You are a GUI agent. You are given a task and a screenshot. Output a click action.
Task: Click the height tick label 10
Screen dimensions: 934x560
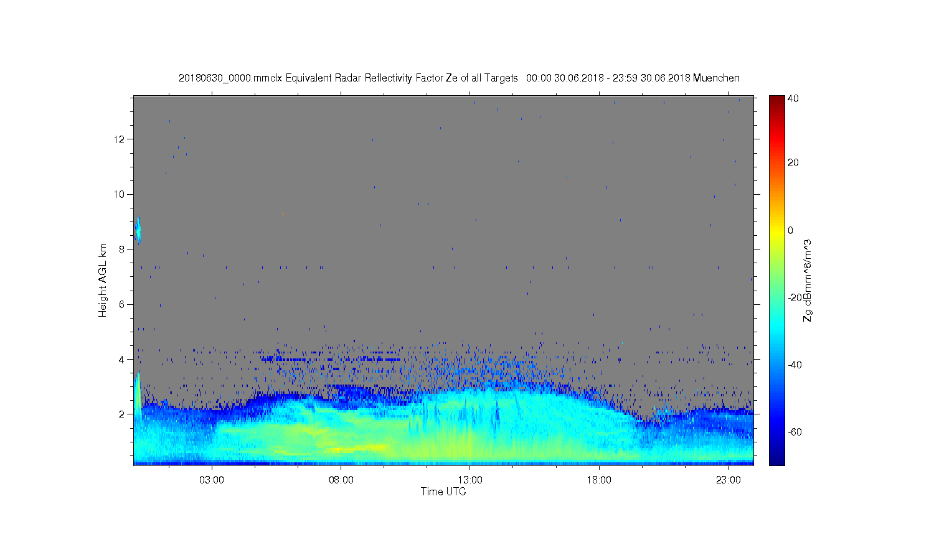coord(120,194)
